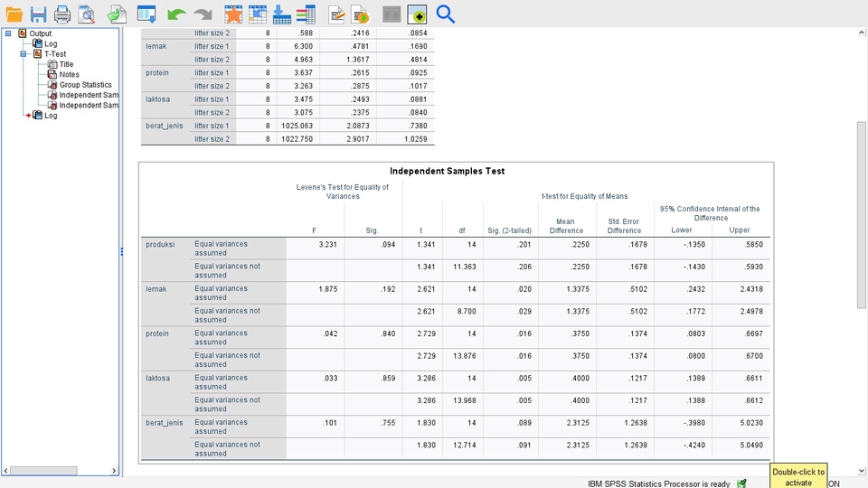The height and width of the screenshot is (488, 868).
Task: Open Search with the magnifying glass icon
Action: pyautogui.click(x=445, y=14)
